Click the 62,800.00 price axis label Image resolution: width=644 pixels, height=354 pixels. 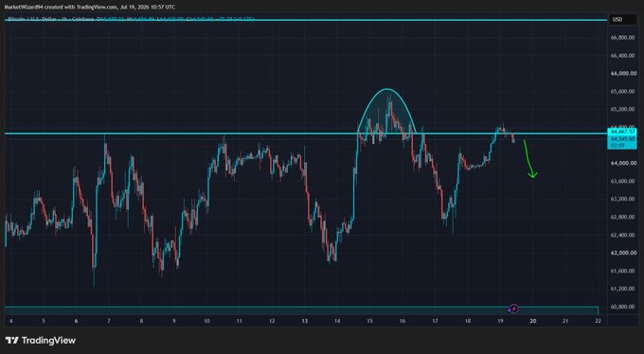click(x=623, y=217)
